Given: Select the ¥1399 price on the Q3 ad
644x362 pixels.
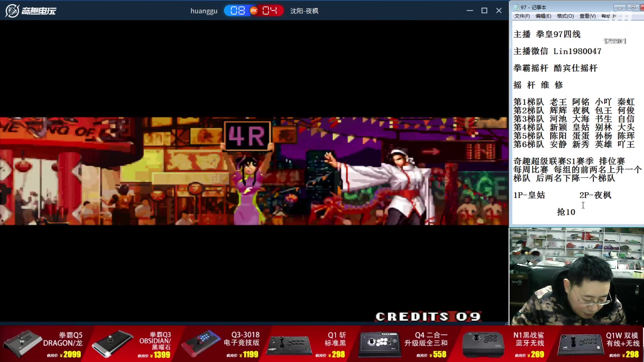Looking at the screenshot, I should tap(160, 355).
